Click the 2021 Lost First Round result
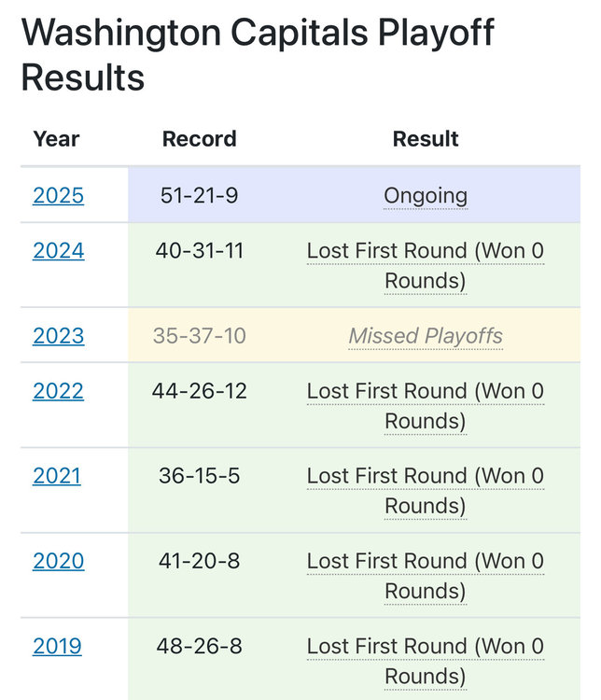The image size is (601, 700). click(426, 491)
